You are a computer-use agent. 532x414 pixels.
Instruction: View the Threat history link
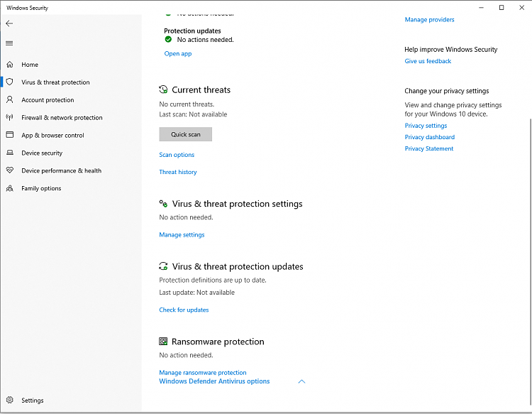point(178,172)
